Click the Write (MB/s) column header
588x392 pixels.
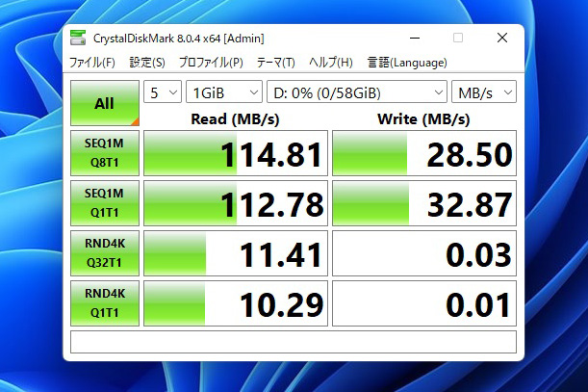423,119
